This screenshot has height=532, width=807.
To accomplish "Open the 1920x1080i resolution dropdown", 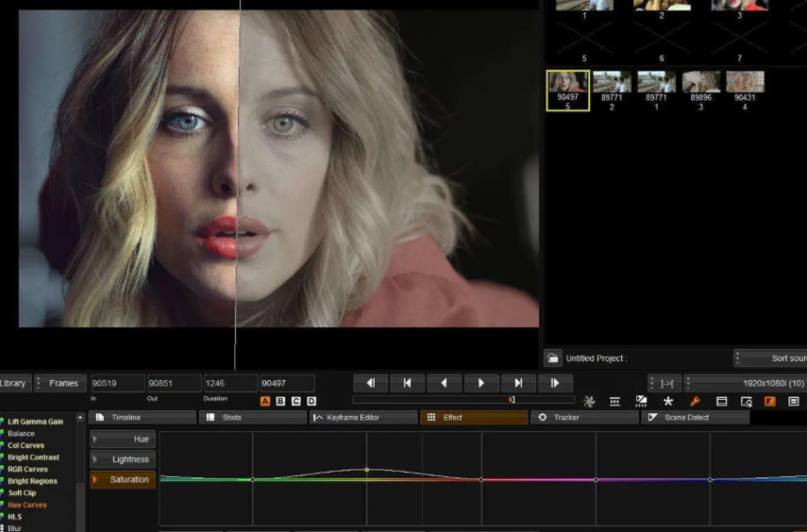I will pos(744,383).
